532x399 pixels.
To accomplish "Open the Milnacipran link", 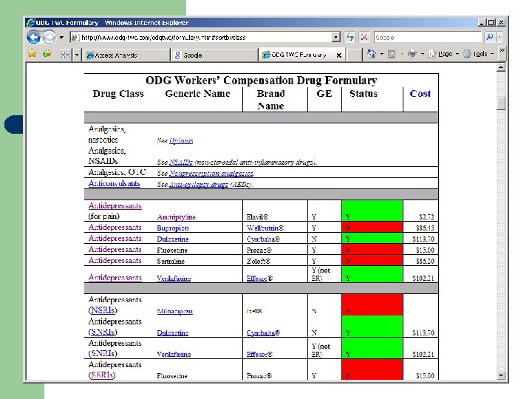I will tap(174, 311).
